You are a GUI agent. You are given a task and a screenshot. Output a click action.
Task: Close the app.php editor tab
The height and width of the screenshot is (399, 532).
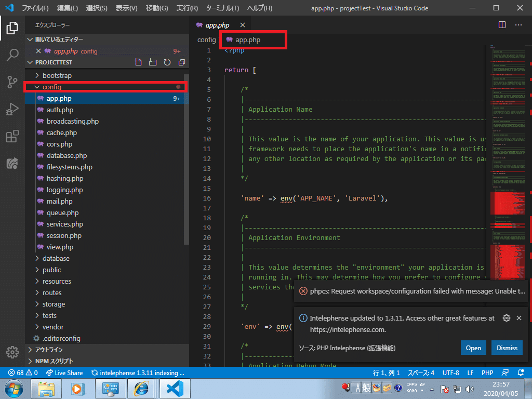pos(243,25)
